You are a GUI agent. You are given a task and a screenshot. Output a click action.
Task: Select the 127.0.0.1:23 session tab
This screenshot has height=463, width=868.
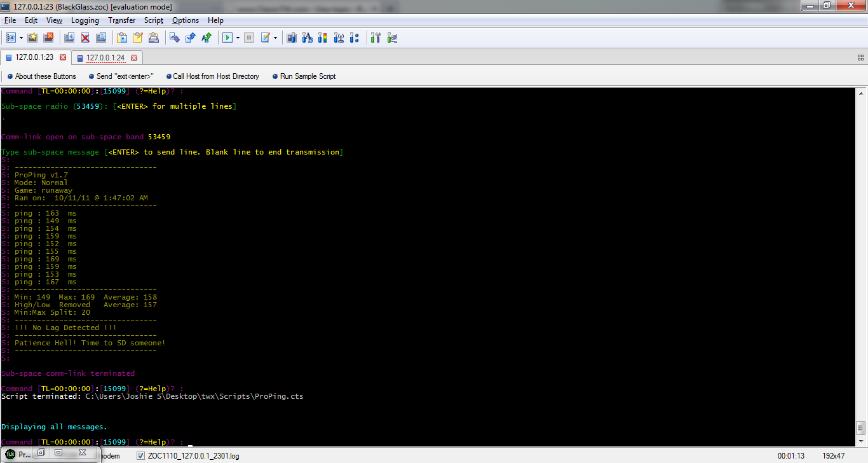tap(34, 57)
